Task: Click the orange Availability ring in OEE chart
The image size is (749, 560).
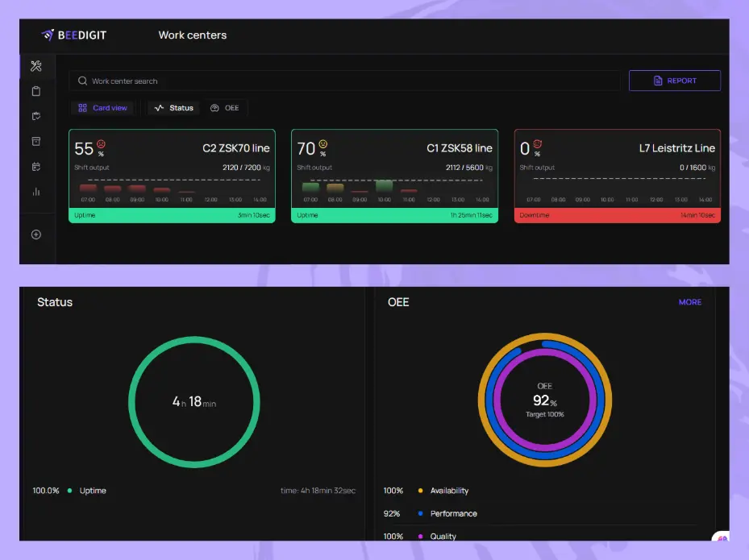Action: click(544, 337)
